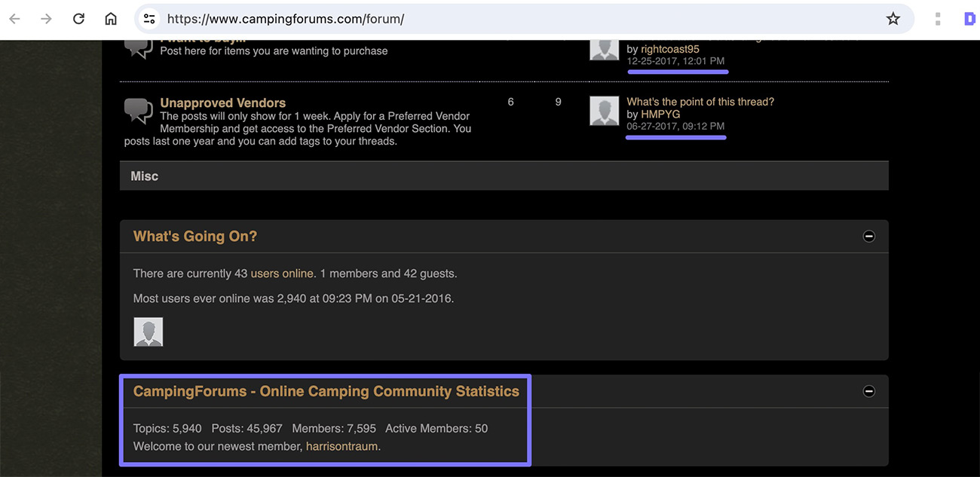This screenshot has width=980, height=477.
Task: Click rightcoast95's avatar thumbnail
Action: click(x=604, y=50)
